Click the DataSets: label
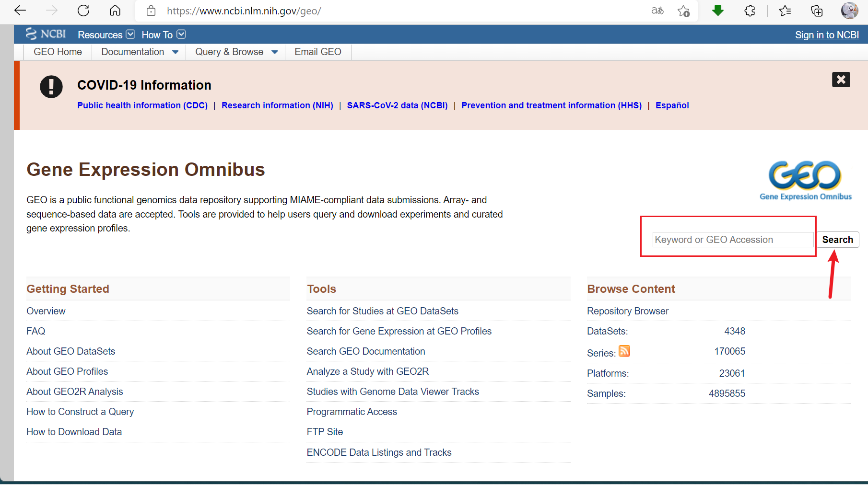Image resolution: width=868 pixels, height=485 pixels. coord(608,331)
